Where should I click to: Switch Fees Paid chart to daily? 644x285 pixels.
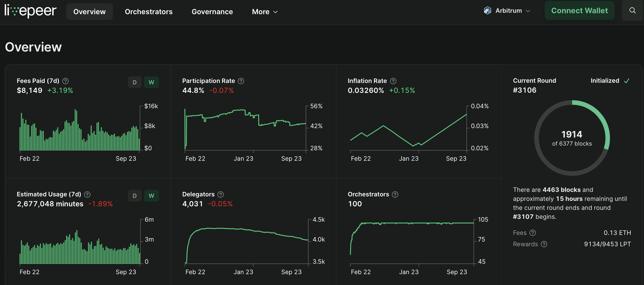(x=135, y=82)
